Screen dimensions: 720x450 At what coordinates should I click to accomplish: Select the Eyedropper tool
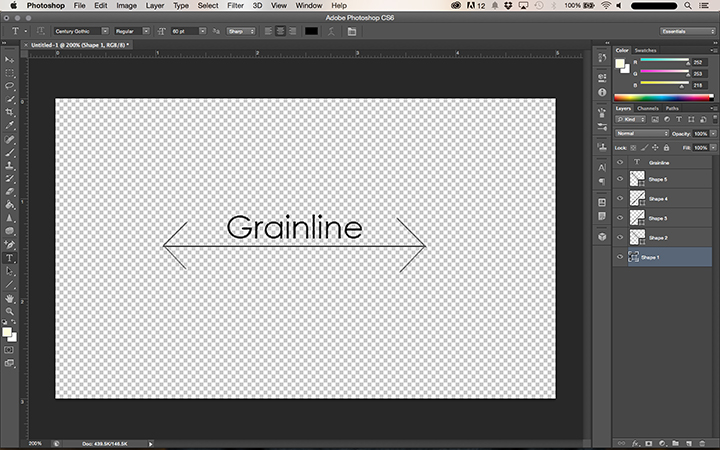[x=9, y=125]
